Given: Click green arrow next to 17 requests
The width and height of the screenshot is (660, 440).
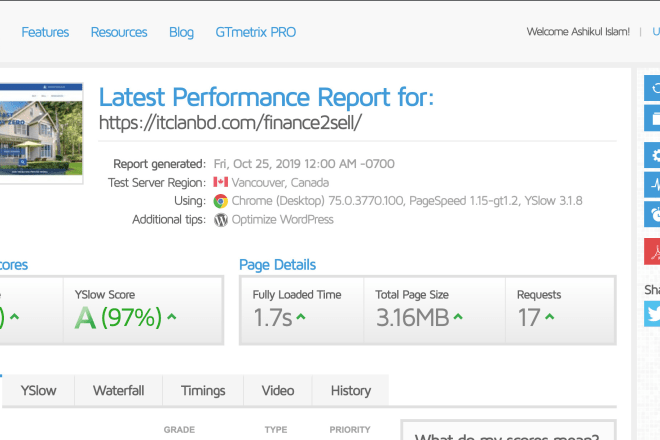Looking at the screenshot, I should (551, 318).
